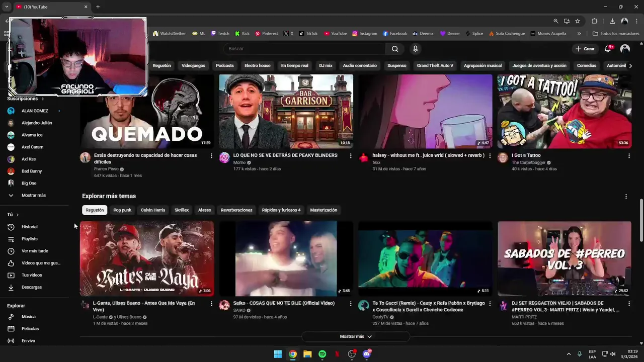Select the Masterización topic chip
The image size is (644, 362).
tap(324, 210)
